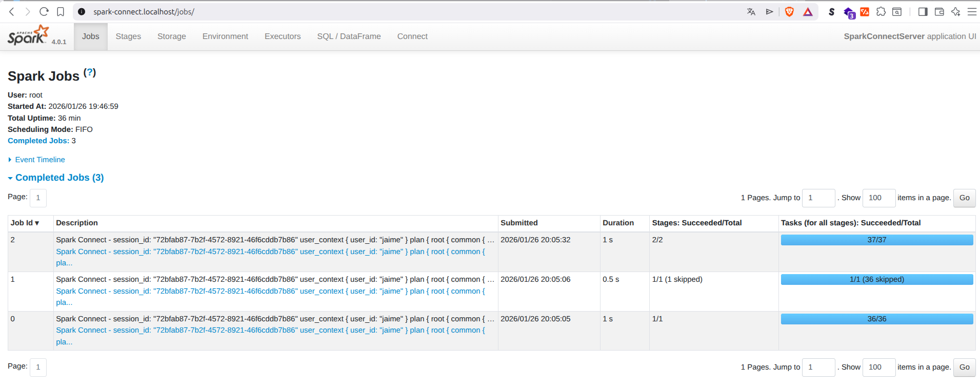Viewport: 980px width, 386px height.
Task: Toggle the browser sidebar panel icon
Action: pyautogui.click(x=923, y=12)
